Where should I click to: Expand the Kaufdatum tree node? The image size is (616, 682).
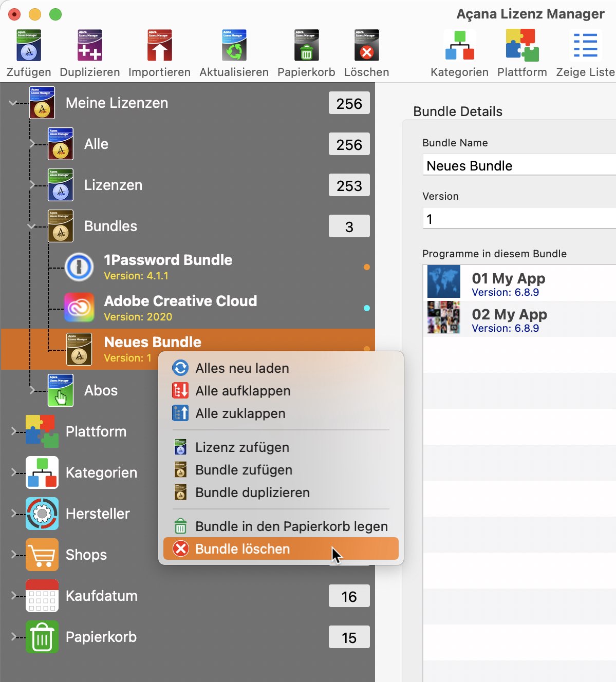[14, 596]
